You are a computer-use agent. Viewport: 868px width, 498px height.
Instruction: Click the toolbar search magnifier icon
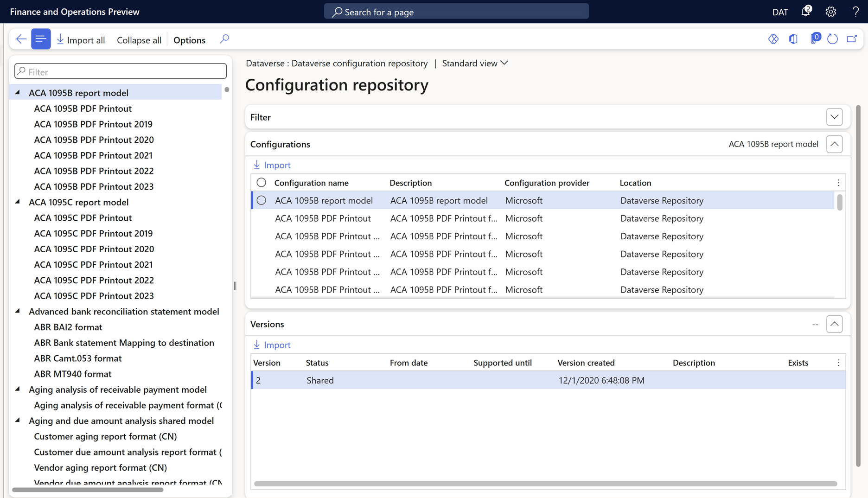click(224, 39)
